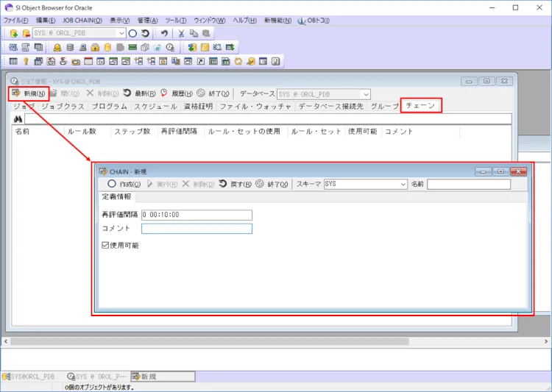
Task: Switch to the チェーン tab
Action: pyautogui.click(x=420, y=106)
